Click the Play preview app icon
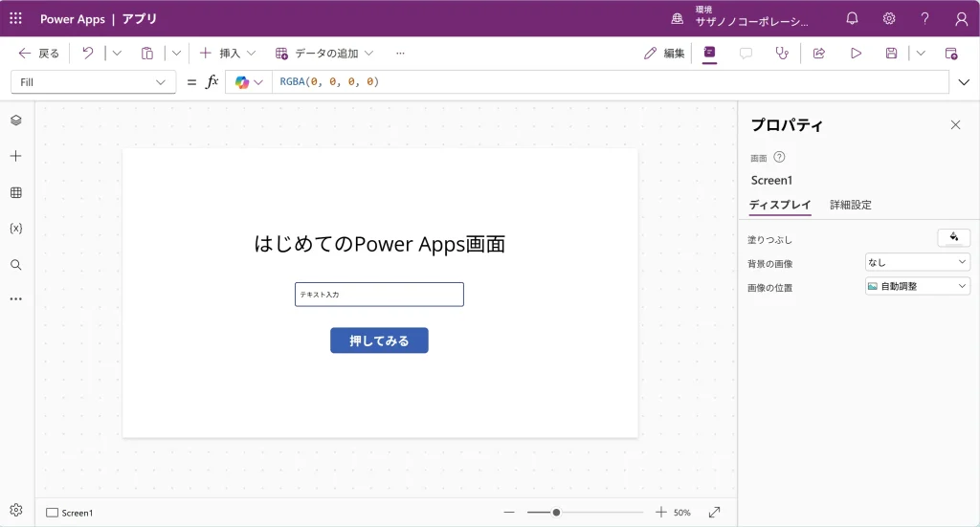This screenshot has height=527, width=980. pos(856,54)
